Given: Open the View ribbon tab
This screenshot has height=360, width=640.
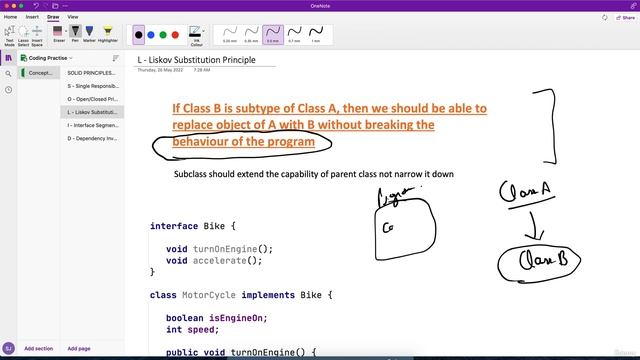Looking at the screenshot, I should [73, 17].
